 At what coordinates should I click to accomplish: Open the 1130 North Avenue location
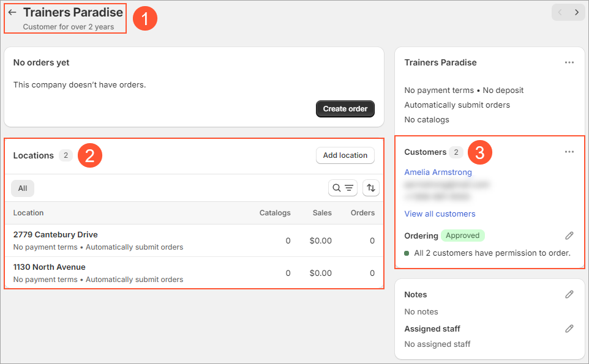(x=49, y=267)
